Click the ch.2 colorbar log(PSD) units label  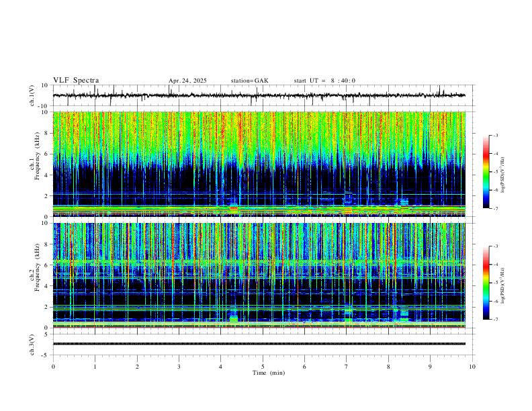[x=503, y=285]
